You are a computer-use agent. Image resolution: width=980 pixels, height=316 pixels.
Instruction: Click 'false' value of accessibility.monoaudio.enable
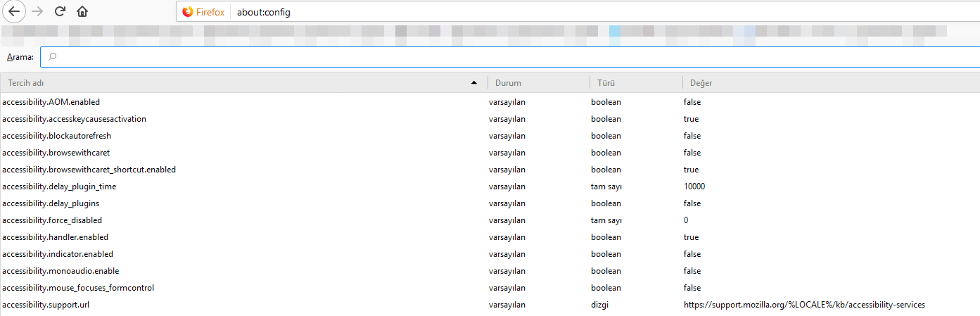[692, 271]
